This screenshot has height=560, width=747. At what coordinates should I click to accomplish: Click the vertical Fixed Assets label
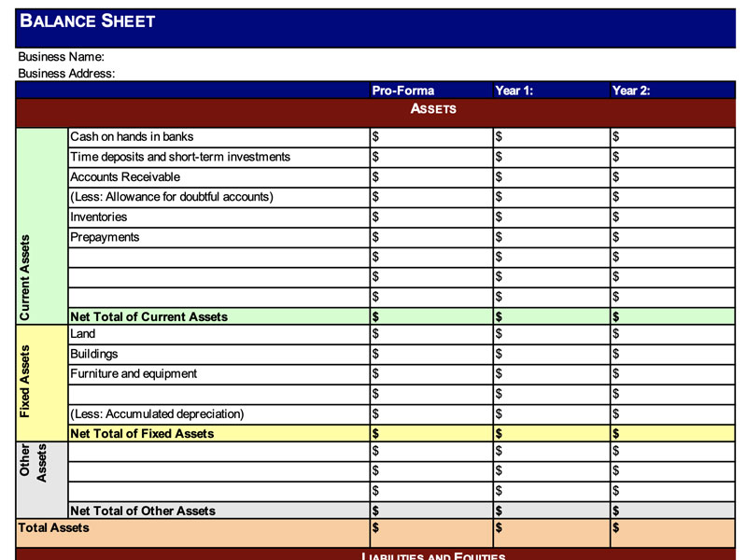pyautogui.click(x=24, y=381)
